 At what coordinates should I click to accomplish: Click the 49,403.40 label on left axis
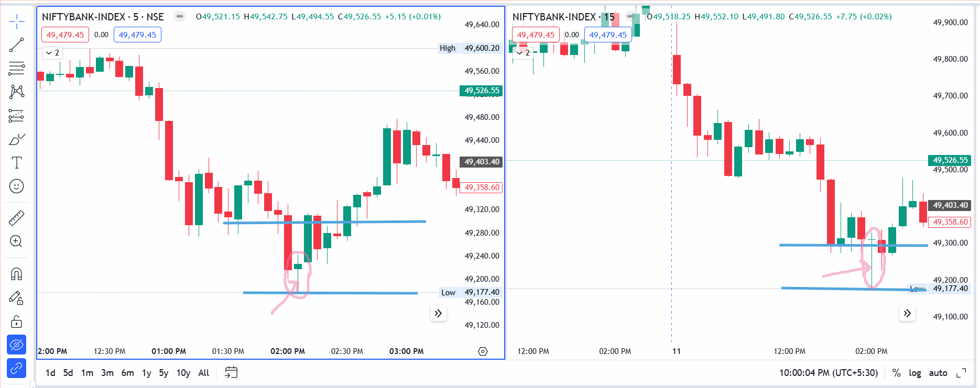point(481,162)
